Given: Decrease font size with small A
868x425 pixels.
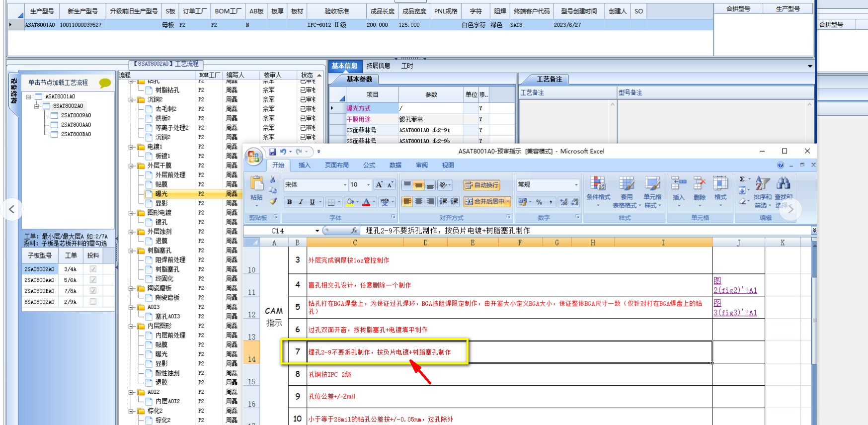Looking at the screenshot, I should pyautogui.click(x=390, y=185).
